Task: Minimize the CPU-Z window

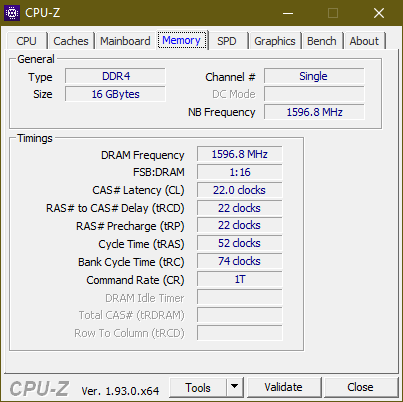Action: coord(288,13)
